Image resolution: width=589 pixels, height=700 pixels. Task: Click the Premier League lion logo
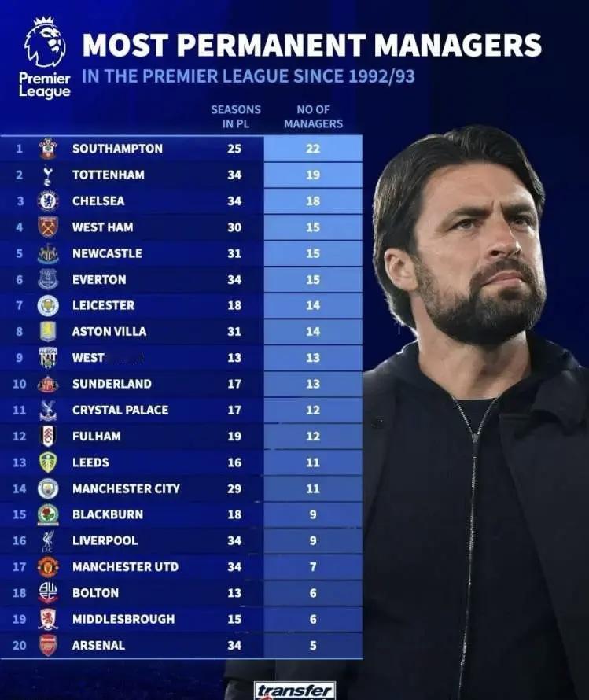tap(45, 43)
